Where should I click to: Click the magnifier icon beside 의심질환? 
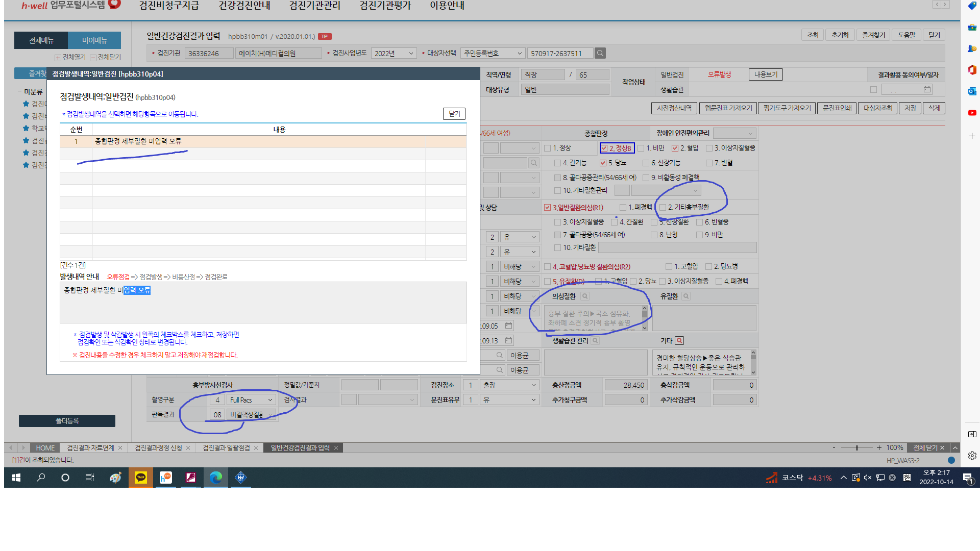pyautogui.click(x=585, y=296)
